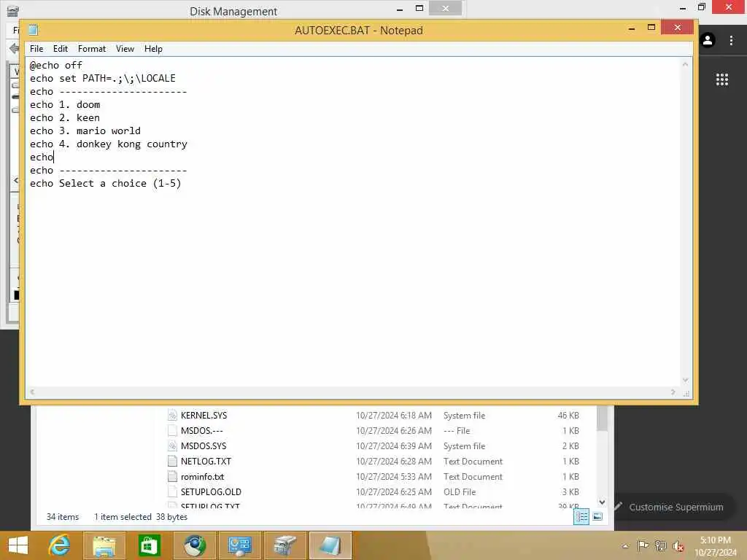Viewport: 747px width, 560px height.
Task: Click the 46 KB size of KERNEL.SYS
Action: coord(568,415)
